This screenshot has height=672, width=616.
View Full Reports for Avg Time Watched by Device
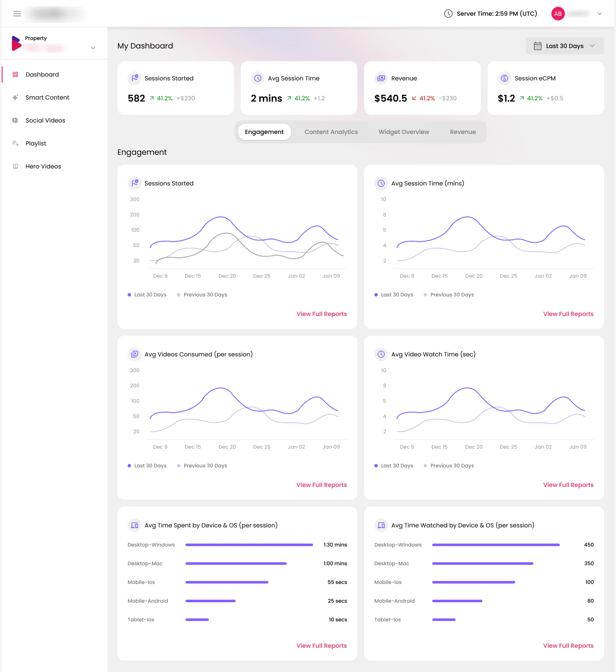(x=568, y=646)
